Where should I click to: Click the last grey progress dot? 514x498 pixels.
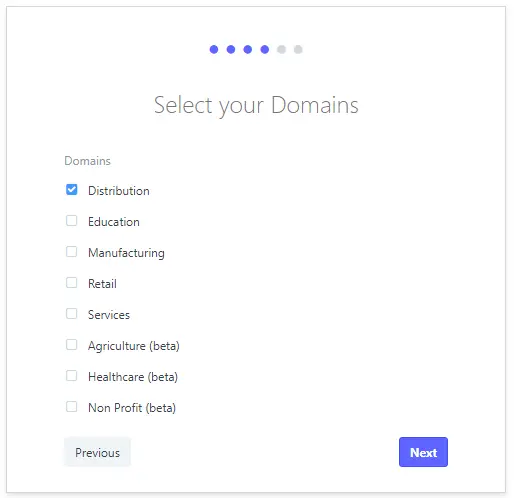[298, 49]
